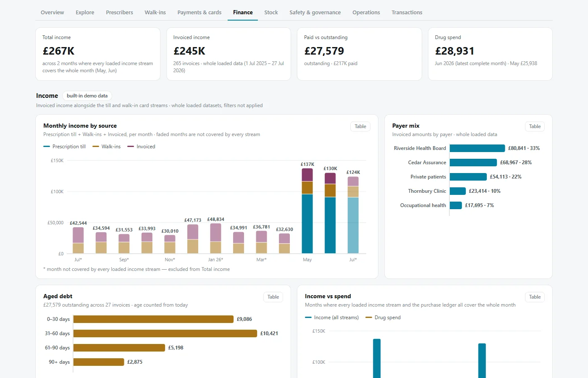588x378 pixels.
Task: Click the '£36,781' bar label
Action: (261, 227)
